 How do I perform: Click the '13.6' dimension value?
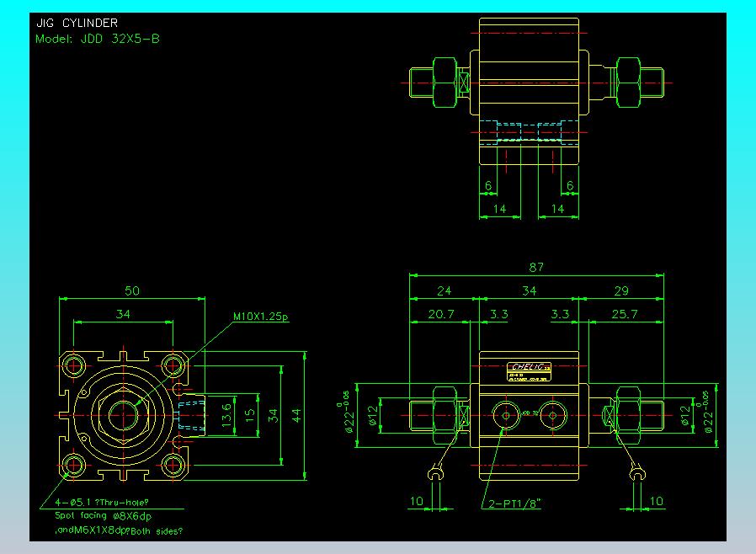tap(226, 415)
